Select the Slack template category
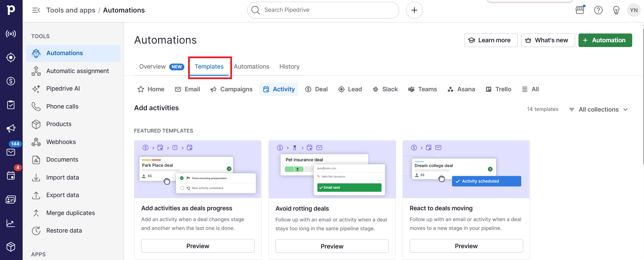The width and height of the screenshot is (644, 260). click(385, 89)
